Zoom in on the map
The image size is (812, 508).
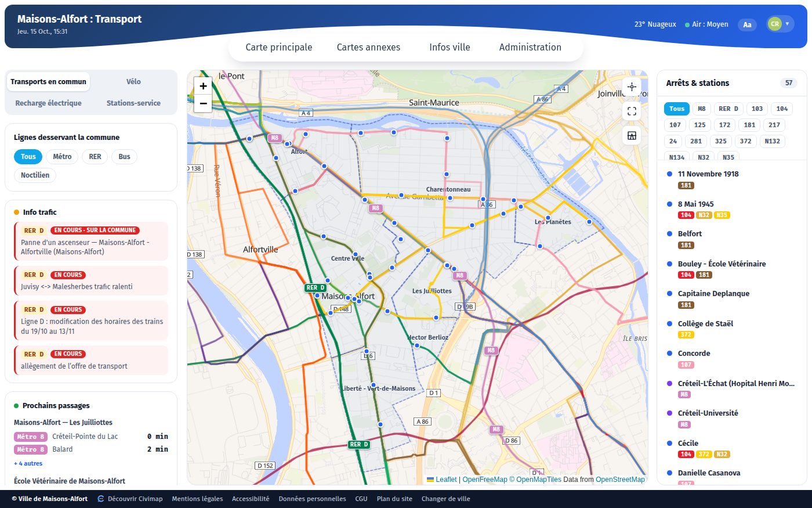point(203,87)
